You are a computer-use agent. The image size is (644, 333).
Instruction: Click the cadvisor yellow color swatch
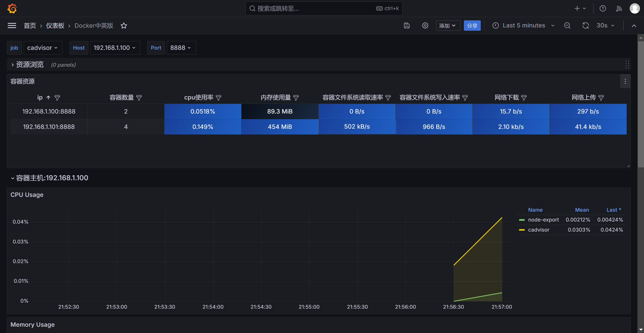(x=522, y=230)
